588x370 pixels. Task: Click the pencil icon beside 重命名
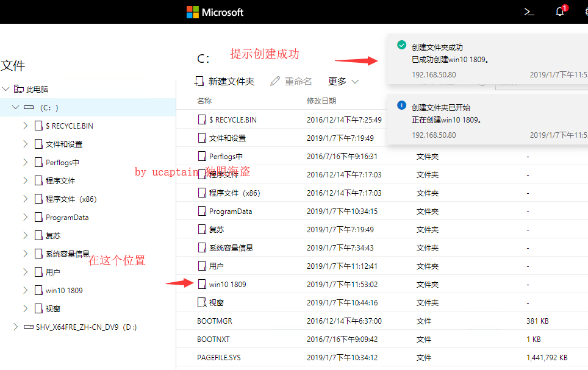tap(275, 81)
